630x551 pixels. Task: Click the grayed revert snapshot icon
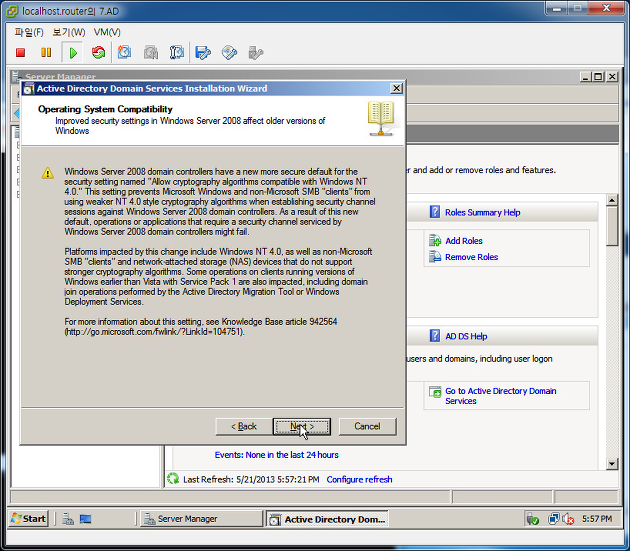click(x=151, y=53)
